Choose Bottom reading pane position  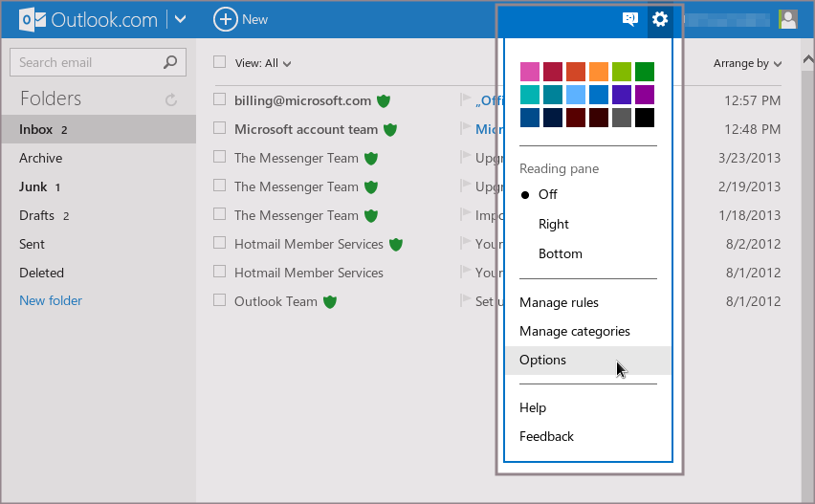560,253
